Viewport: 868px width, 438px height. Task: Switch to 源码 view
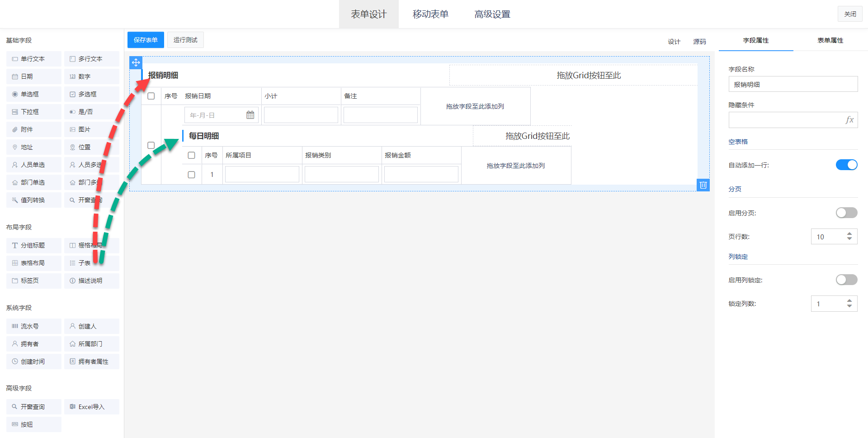click(x=699, y=42)
